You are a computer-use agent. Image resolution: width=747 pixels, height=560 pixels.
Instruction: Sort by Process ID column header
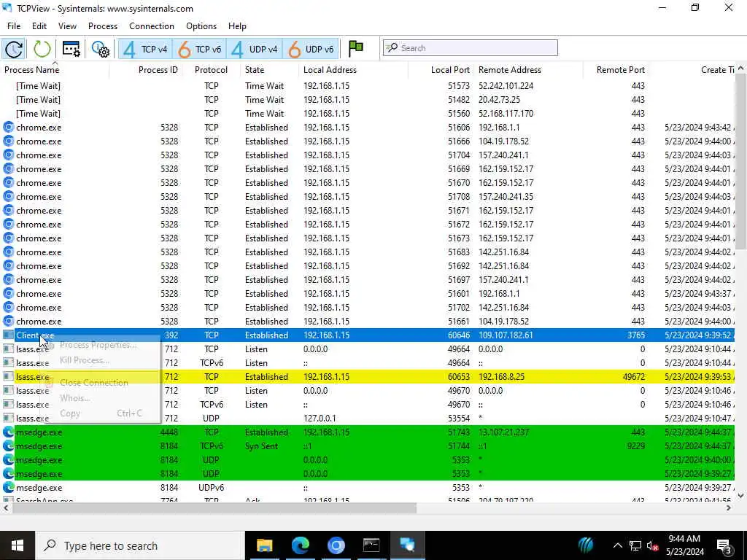pos(146,70)
